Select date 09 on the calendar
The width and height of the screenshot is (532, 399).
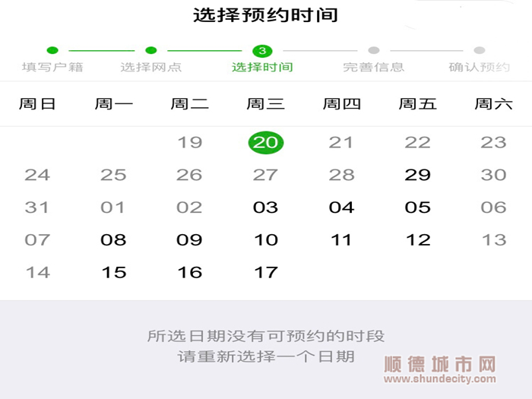(189, 240)
